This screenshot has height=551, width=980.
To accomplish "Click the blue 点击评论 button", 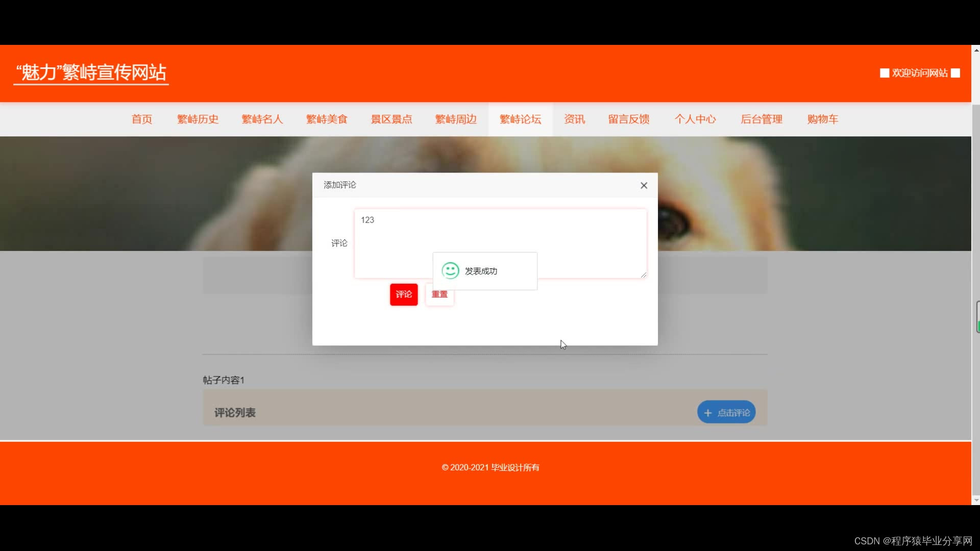I will tap(726, 412).
